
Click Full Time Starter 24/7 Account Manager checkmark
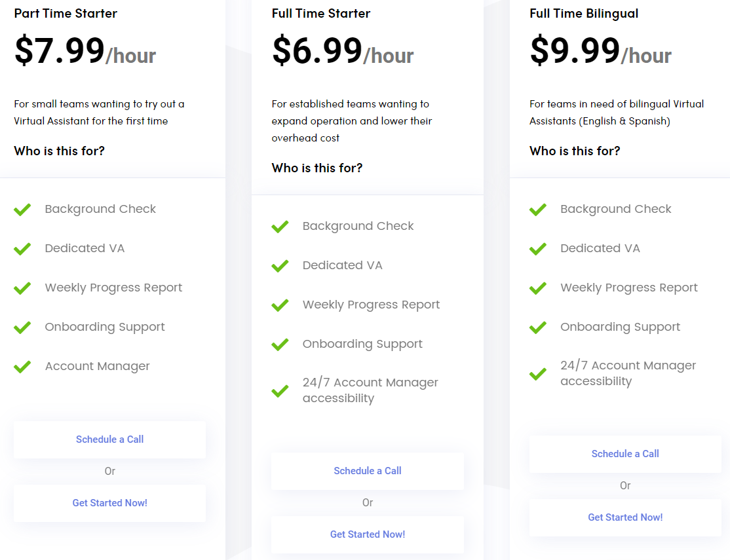(280, 391)
